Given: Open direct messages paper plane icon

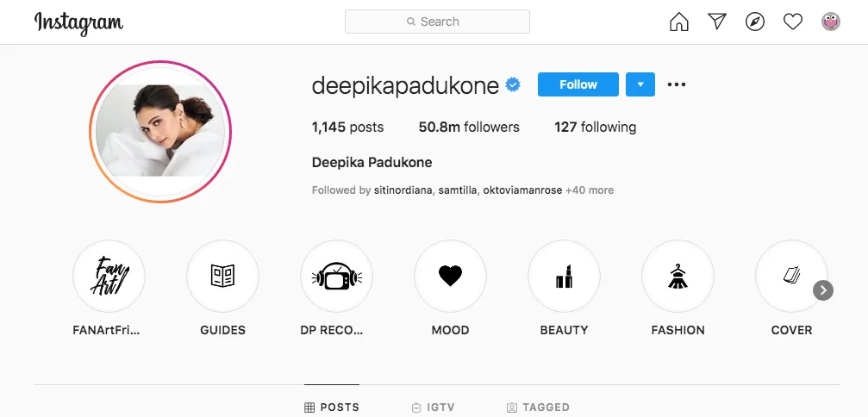Looking at the screenshot, I should [x=717, y=22].
